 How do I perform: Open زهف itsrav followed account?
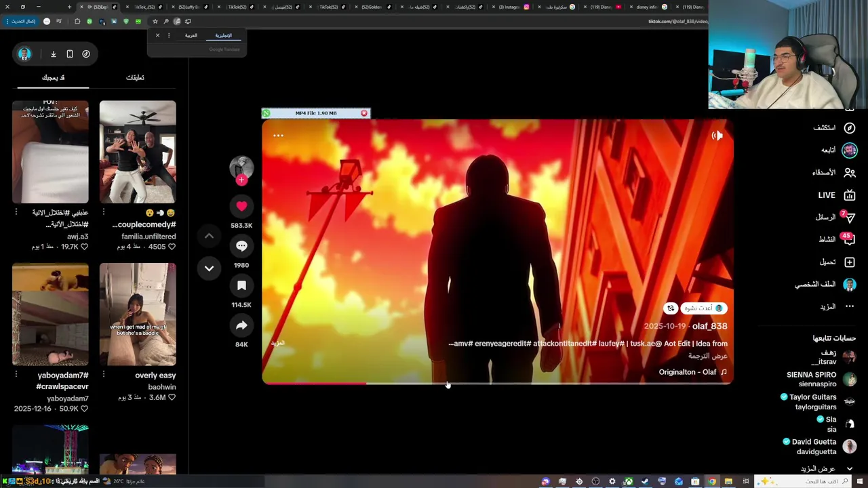[835, 357]
